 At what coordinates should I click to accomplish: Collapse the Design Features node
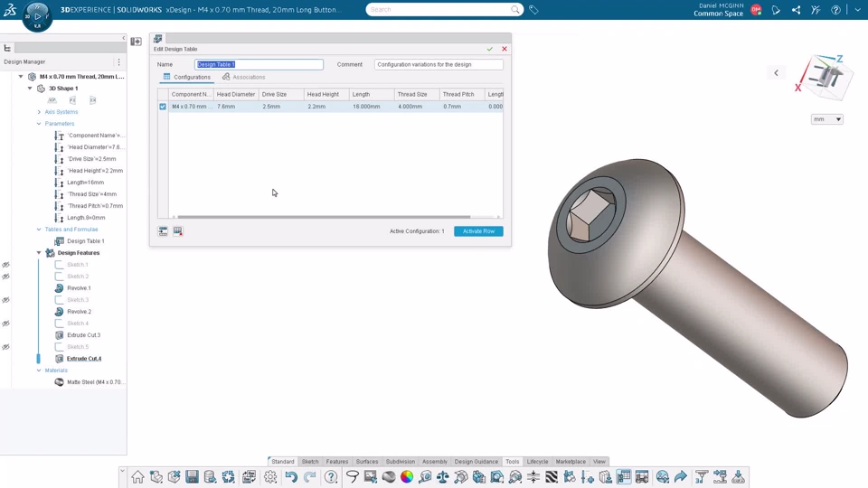tap(39, 253)
